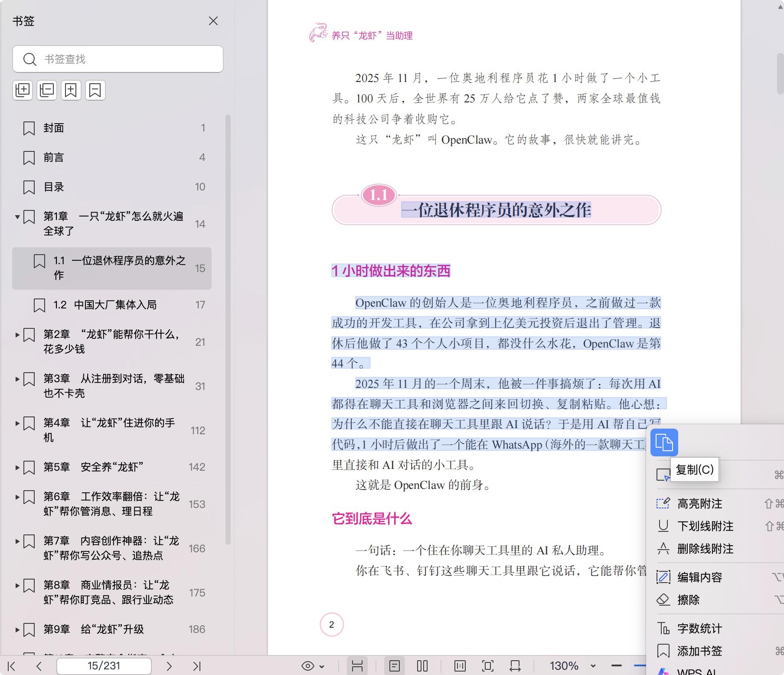Click the collapse all bookmarks icon
784x675 pixels.
pyautogui.click(x=47, y=90)
